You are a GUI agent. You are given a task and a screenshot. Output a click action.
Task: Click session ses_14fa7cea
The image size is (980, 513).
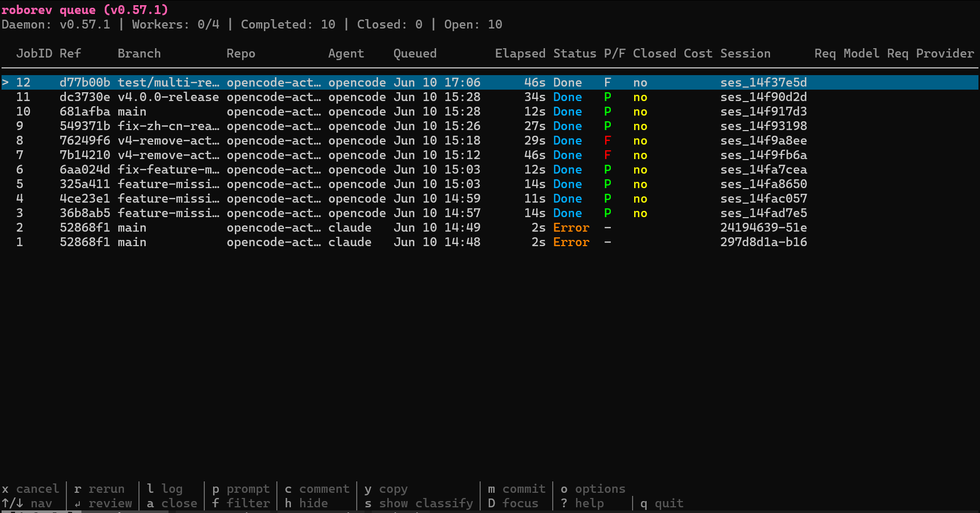click(x=763, y=169)
